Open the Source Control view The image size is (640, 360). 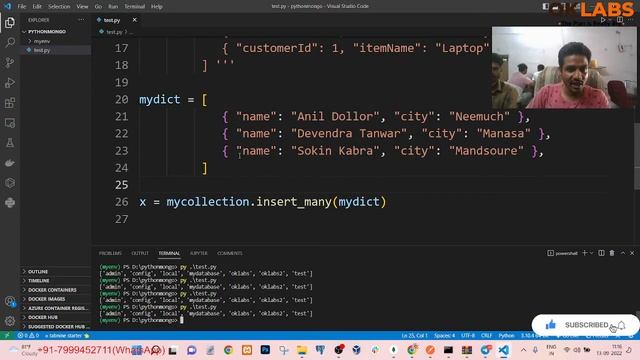[10, 62]
